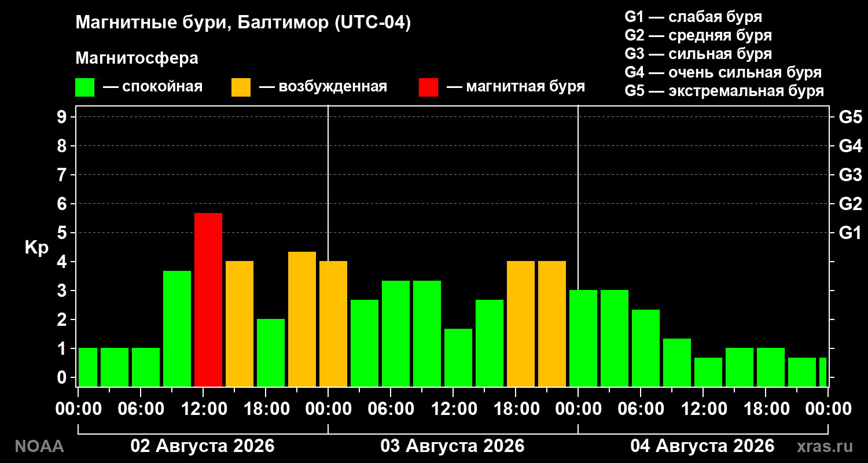Click the tallest orange bar on 02 Августа
Screen dimensions: 868x463
[x=302, y=319]
